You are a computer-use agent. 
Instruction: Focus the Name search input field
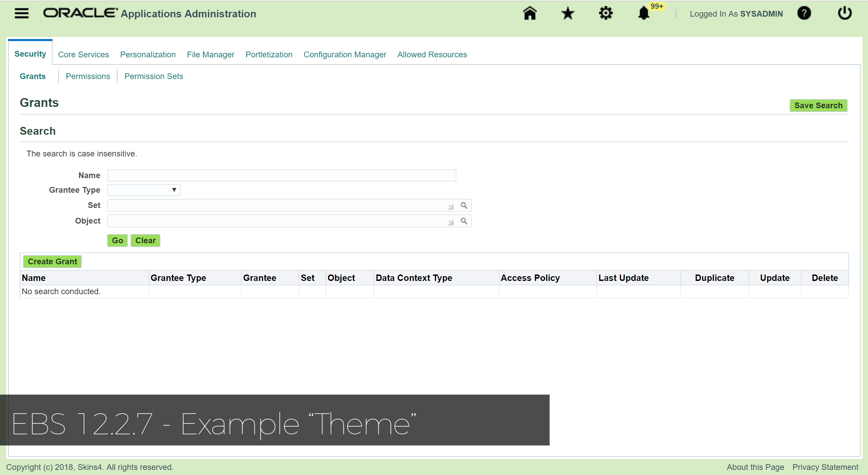(281, 175)
